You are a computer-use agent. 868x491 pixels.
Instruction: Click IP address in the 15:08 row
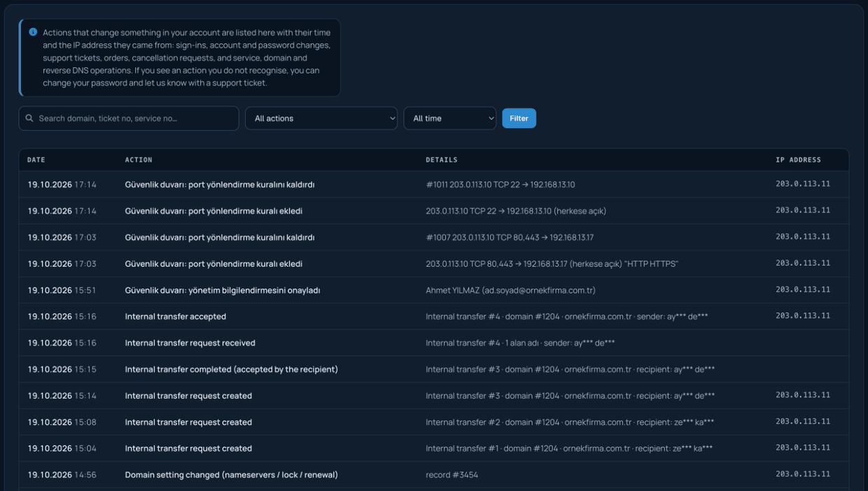tap(803, 422)
